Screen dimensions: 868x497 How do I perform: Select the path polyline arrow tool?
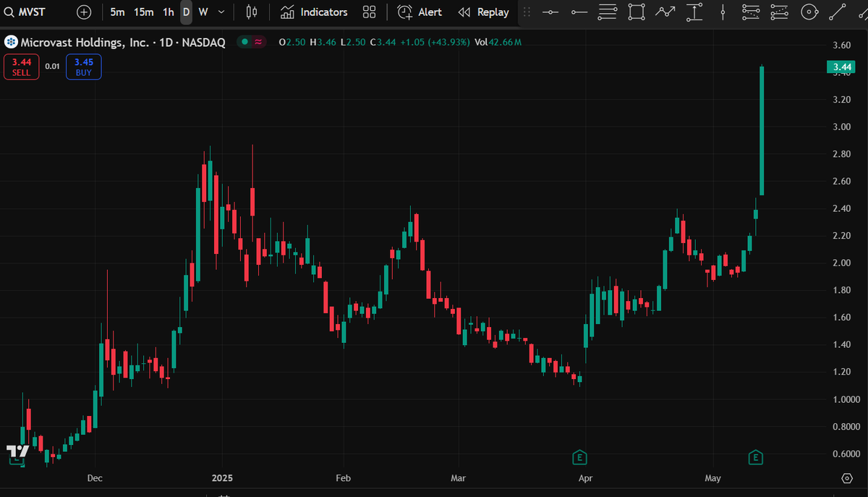665,12
